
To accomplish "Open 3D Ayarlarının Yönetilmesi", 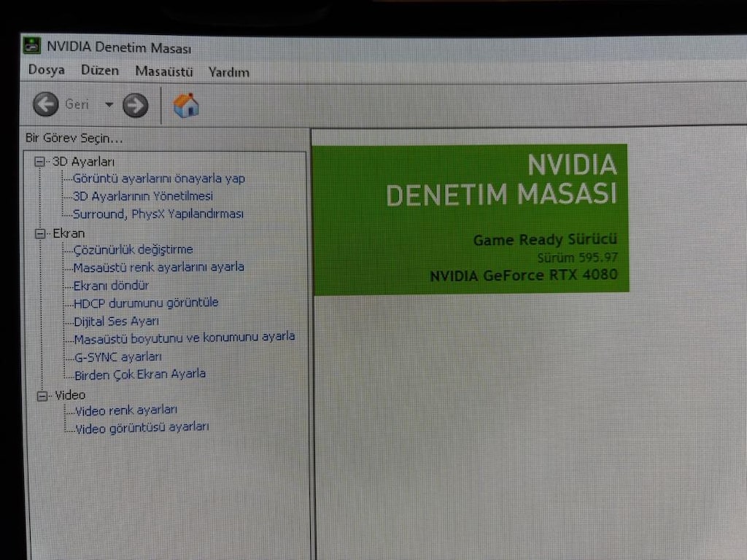I will (142, 196).
